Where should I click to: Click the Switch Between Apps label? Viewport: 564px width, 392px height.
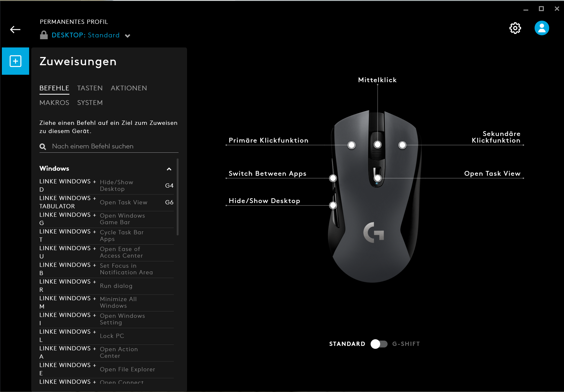267,174
